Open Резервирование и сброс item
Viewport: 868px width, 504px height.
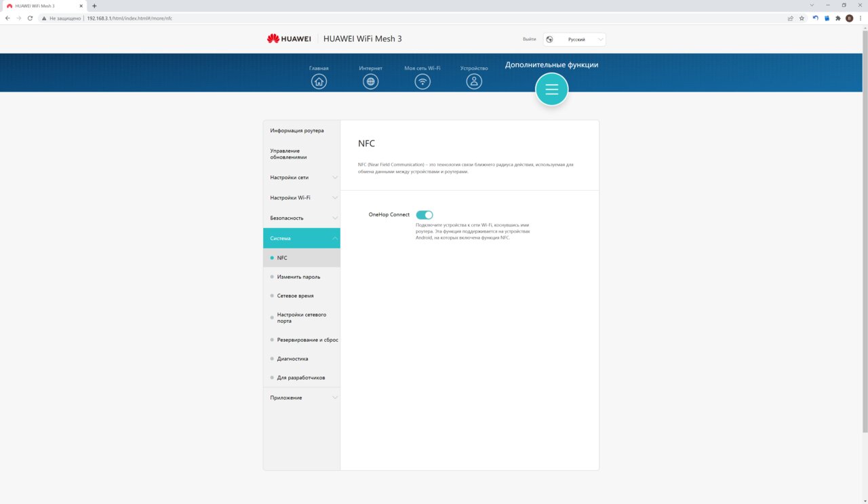pos(302,340)
